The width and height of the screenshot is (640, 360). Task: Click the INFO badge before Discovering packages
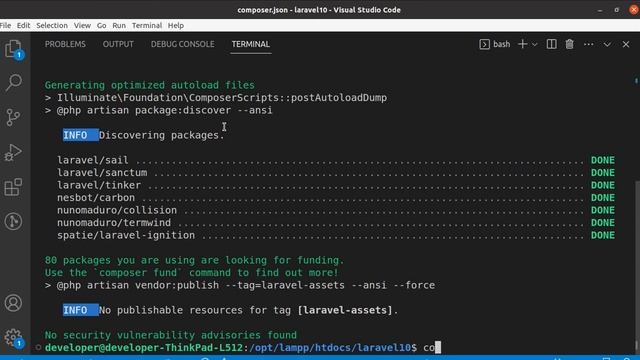click(80, 135)
